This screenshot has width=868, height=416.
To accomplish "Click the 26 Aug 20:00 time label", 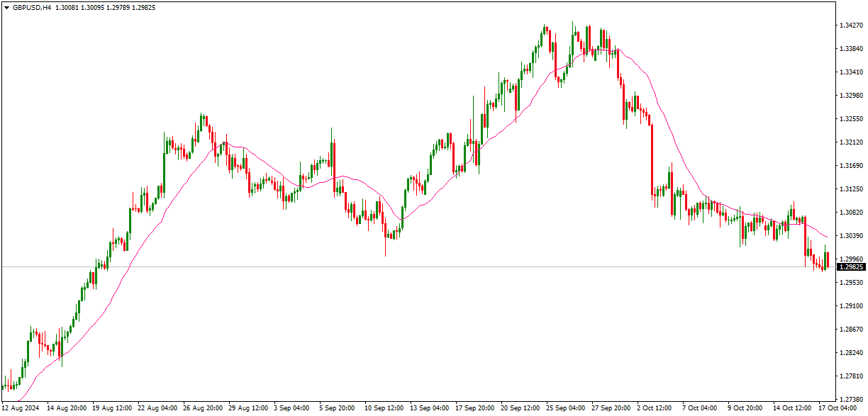I will (x=203, y=408).
